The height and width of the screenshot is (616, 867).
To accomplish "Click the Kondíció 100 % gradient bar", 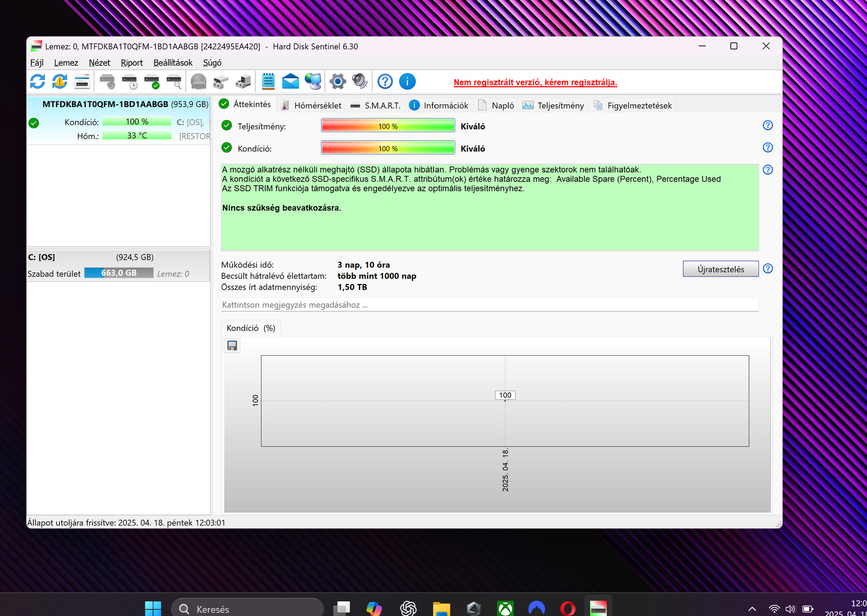I will pyautogui.click(x=388, y=148).
